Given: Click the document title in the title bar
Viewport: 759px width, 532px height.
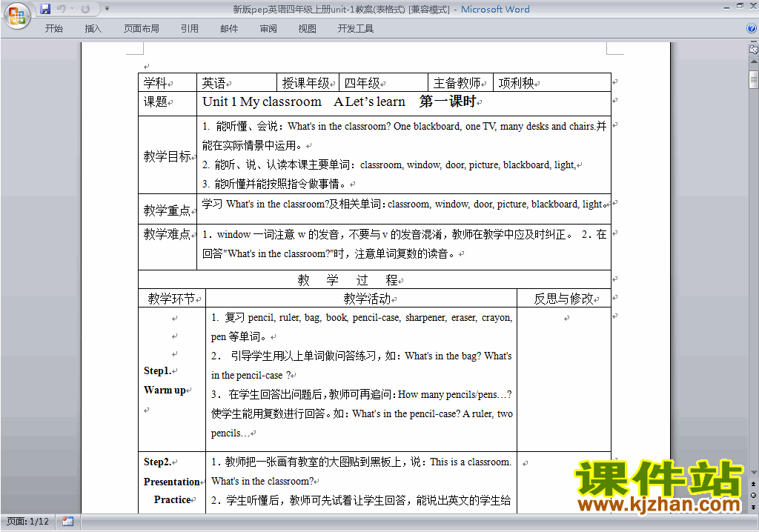Looking at the screenshot, I should click(x=381, y=9).
